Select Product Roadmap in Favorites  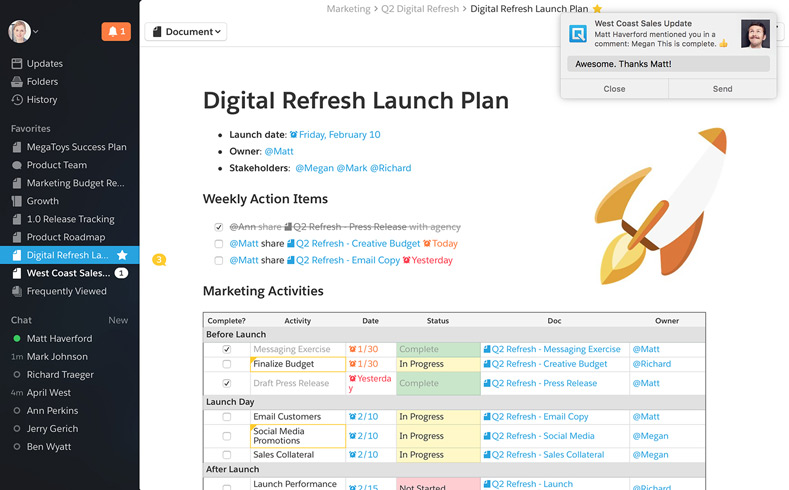[x=65, y=237]
